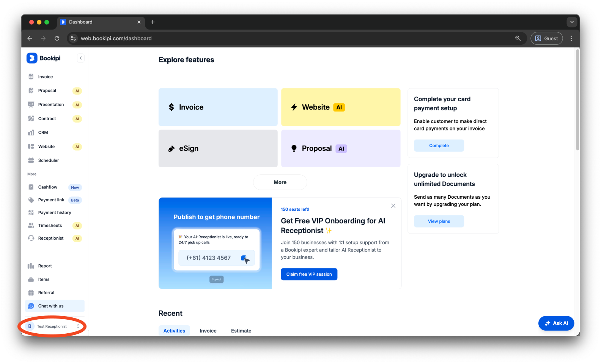Click the More features button

coord(280,182)
